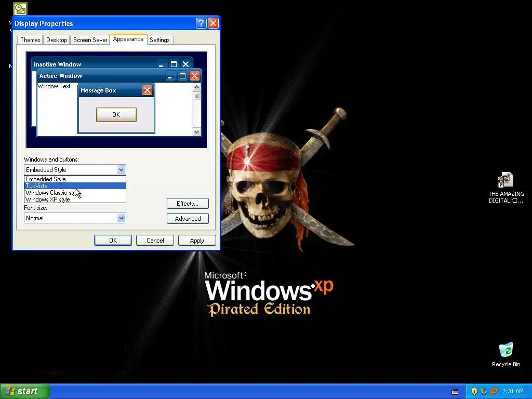
Task: Click the Active Window preview maximize button
Action: coord(182,76)
